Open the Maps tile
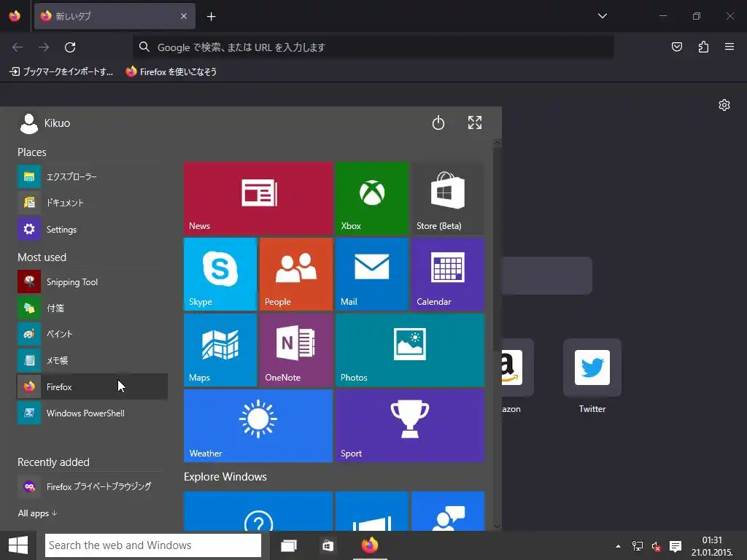The width and height of the screenshot is (747, 560). click(x=220, y=350)
